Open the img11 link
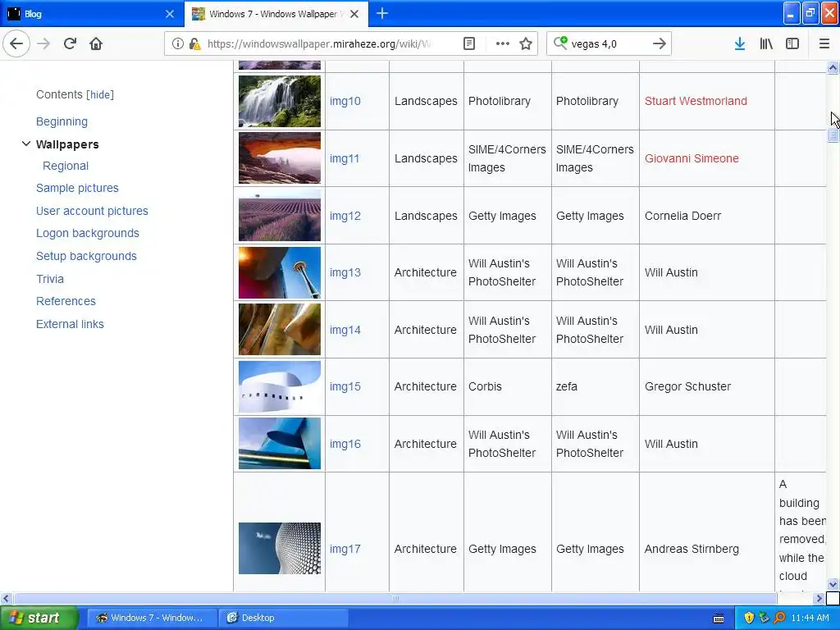840x630 pixels. pyautogui.click(x=345, y=158)
